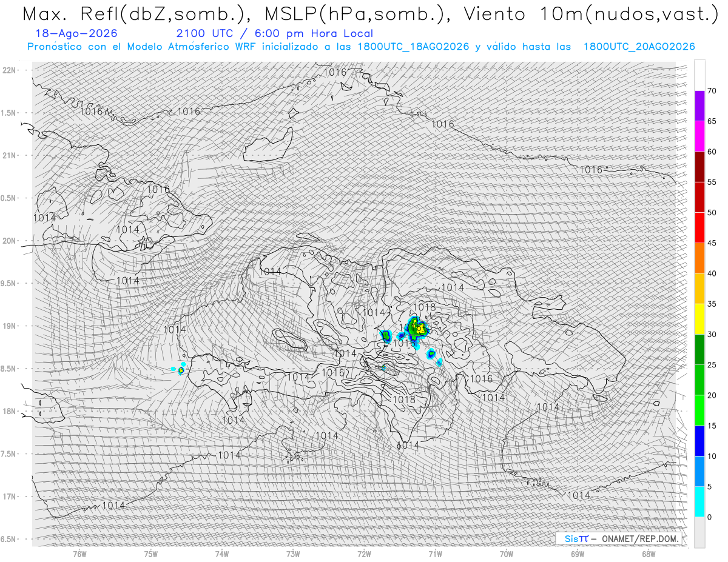
Task: Click longitude axis label '76W'
Action: pyautogui.click(x=79, y=554)
